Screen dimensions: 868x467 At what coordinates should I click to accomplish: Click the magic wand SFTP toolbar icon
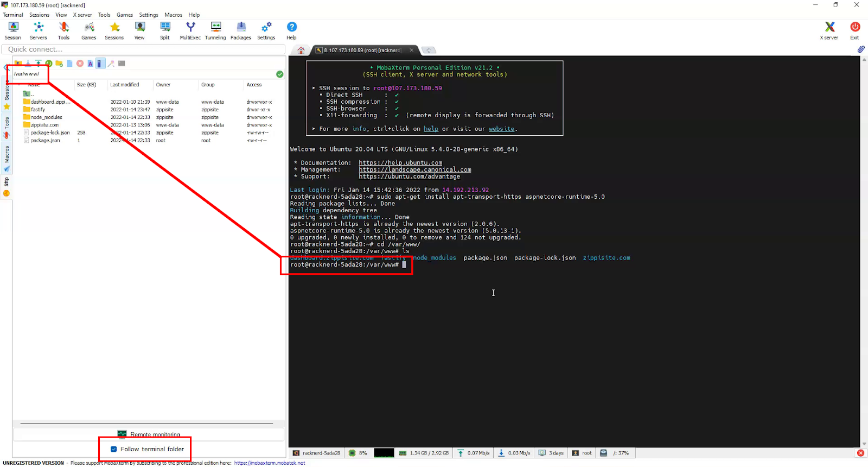[111, 64]
